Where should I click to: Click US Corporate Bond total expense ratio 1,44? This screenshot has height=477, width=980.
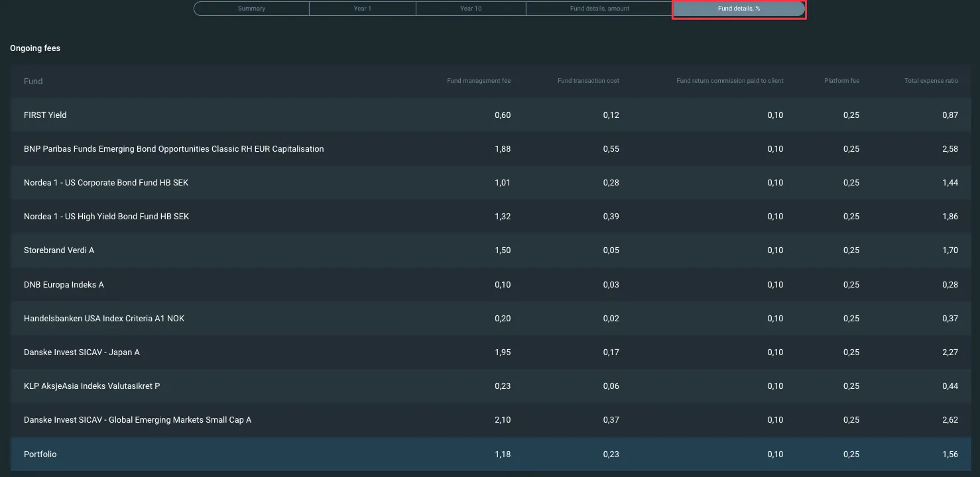point(950,183)
